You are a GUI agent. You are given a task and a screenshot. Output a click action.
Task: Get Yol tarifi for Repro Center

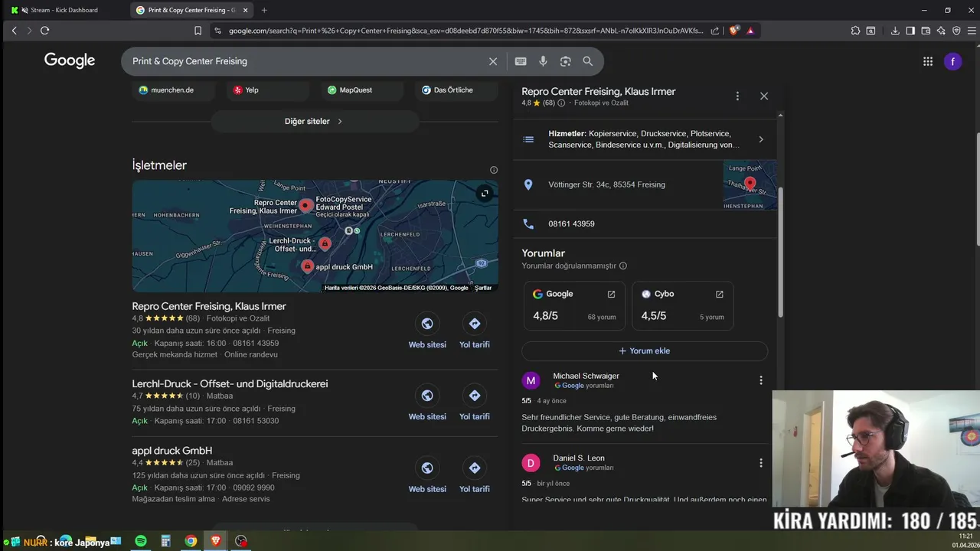coord(475,331)
